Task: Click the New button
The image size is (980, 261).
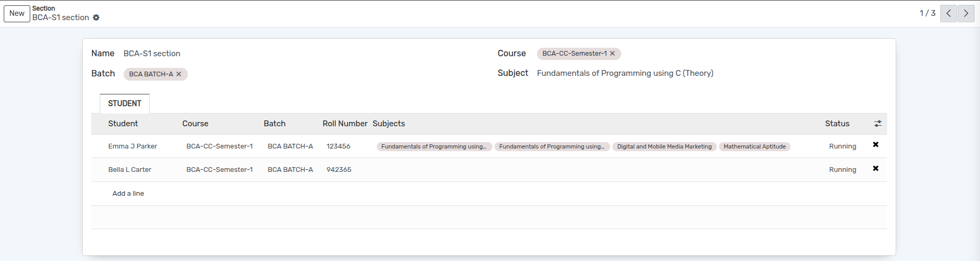Action: click(17, 13)
